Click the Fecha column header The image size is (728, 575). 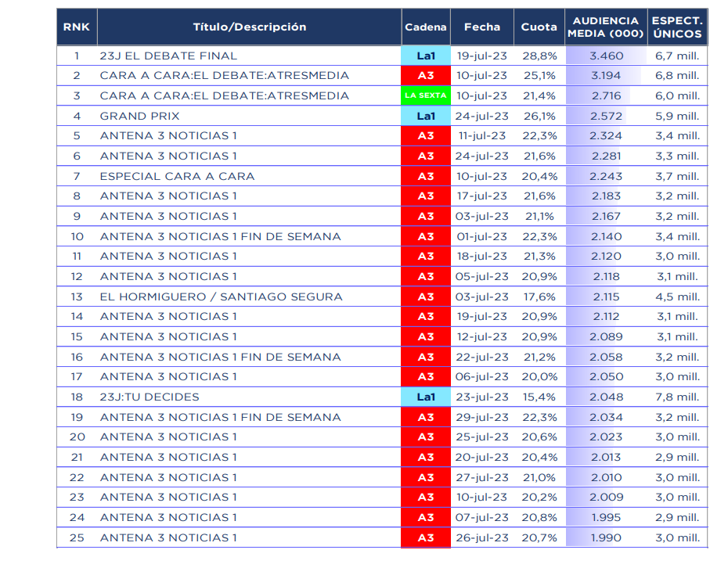(x=482, y=27)
